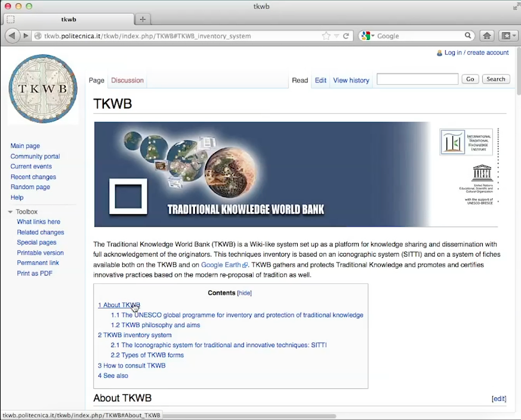Click the wiki search input field
The image size is (521, 420).
tap(417, 79)
